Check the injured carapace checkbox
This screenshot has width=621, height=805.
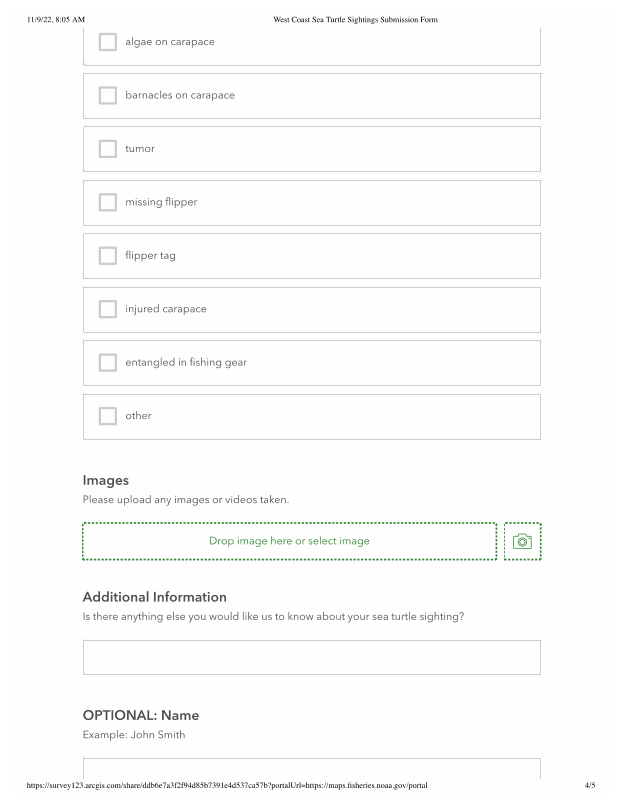coord(108,309)
